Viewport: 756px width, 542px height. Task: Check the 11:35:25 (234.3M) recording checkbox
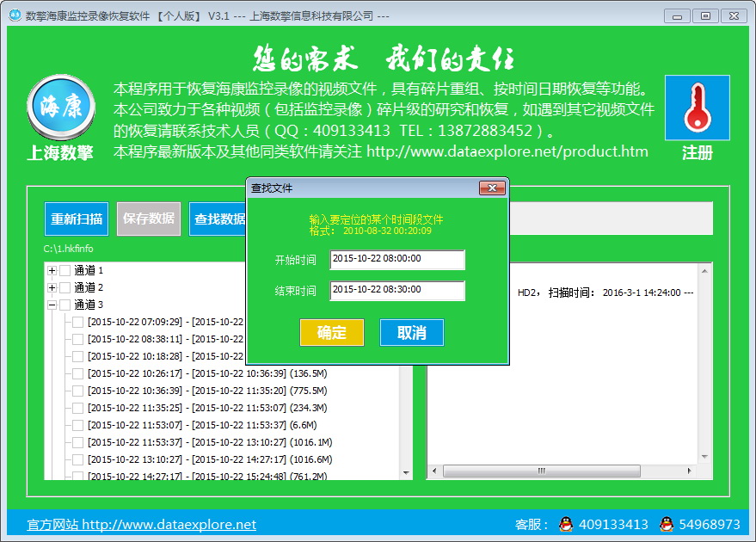77,408
